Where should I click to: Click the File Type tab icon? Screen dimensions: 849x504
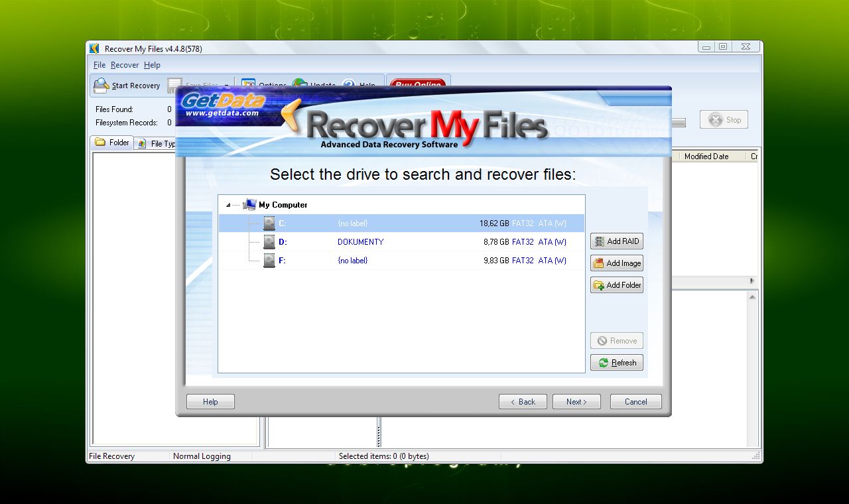[143, 144]
